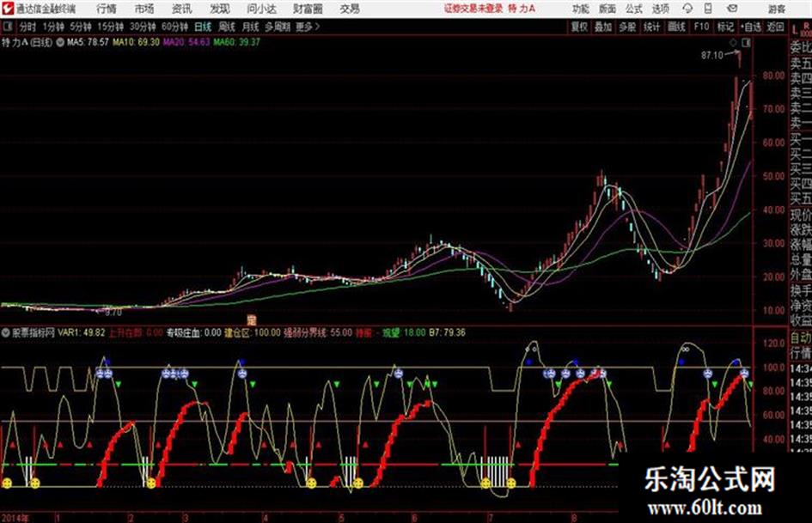
Task: Click the 叠加 overlay toolbar button
Action: [x=603, y=27]
